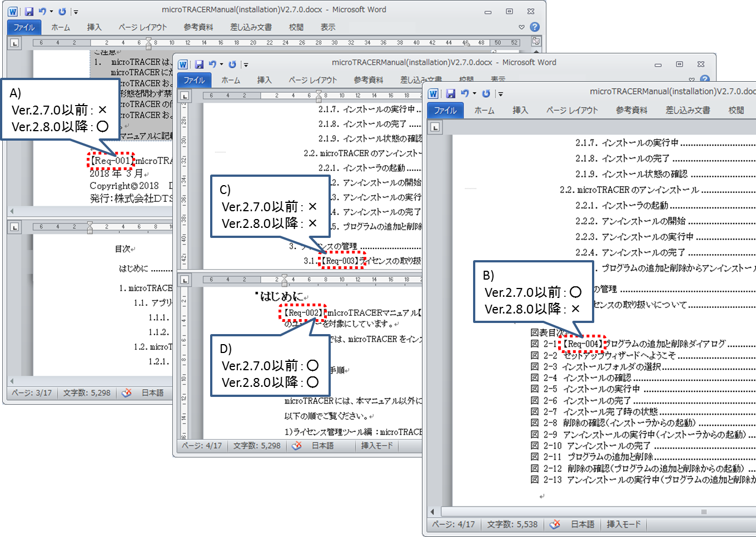This screenshot has width=756, height=537.
Task: Switch to 差し込み文書 tab in back-left window
Action: click(x=251, y=27)
